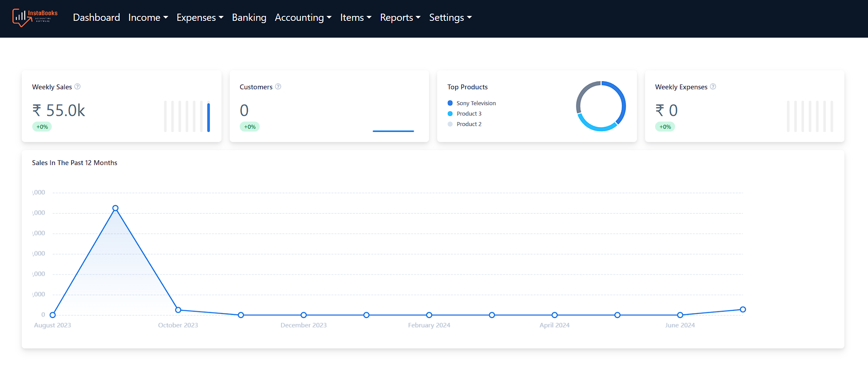The image size is (868, 372).
Task: Expand the Expenses dropdown menu
Action: pos(200,18)
